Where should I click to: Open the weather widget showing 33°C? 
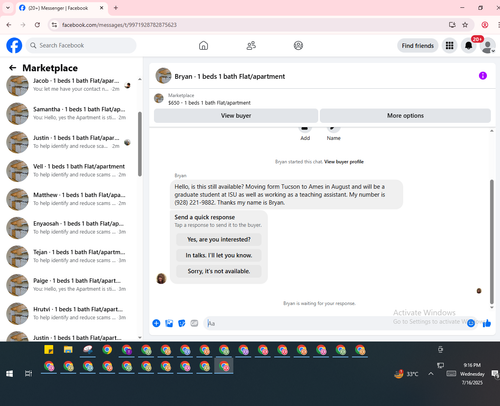click(x=406, y=374)
